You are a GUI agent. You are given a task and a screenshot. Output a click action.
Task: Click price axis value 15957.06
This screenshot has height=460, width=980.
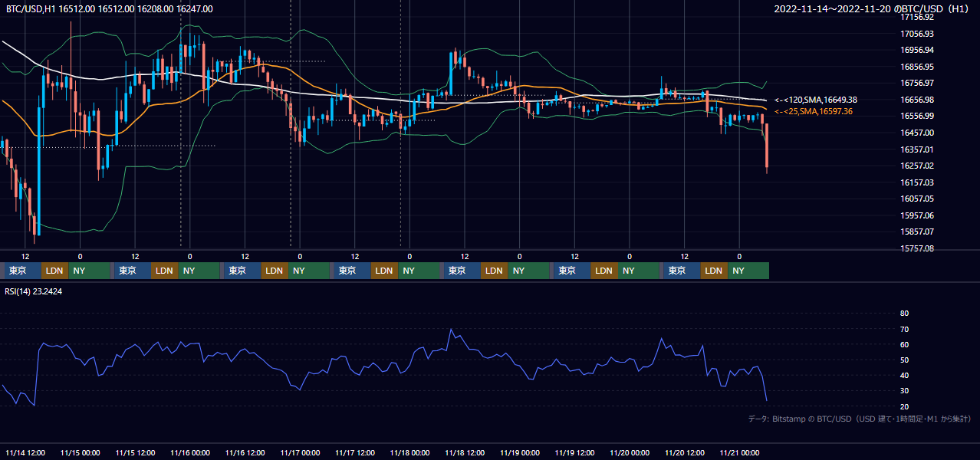click(x=916, y=215)
